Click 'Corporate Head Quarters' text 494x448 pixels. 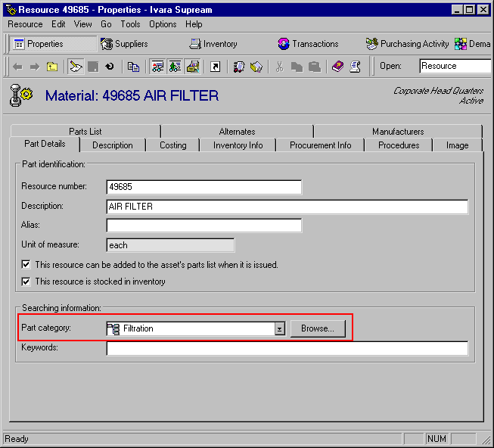438,91
